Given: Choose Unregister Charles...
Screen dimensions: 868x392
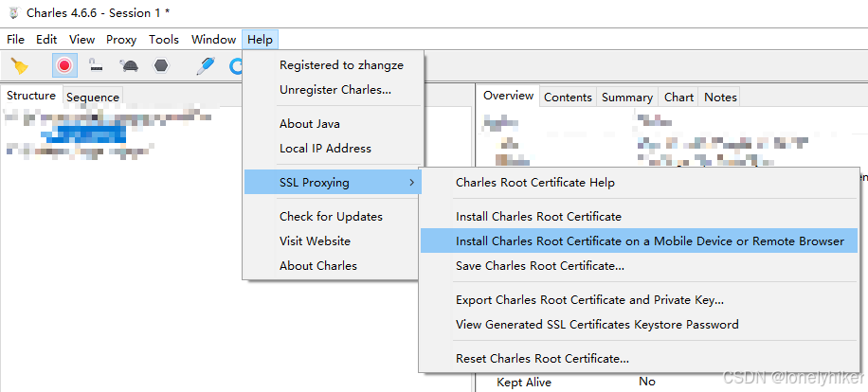Looking at the screenshot, I should tap(334, 90).
